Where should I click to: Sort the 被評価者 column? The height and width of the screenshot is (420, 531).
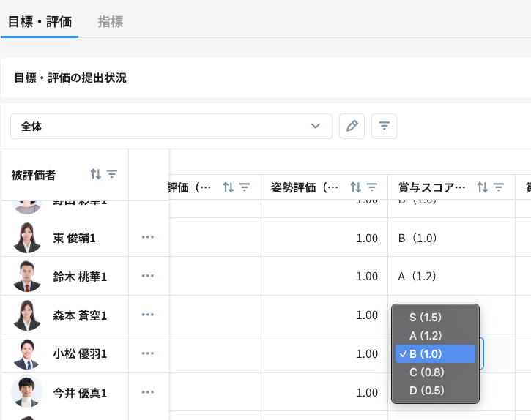pyautogui.click(x=96, y=174)
